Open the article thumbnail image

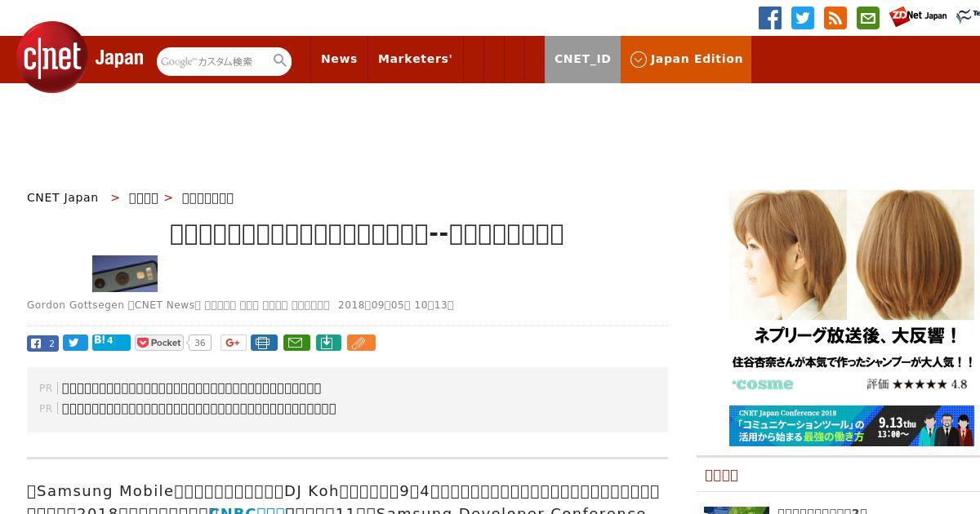coord(125,273)
